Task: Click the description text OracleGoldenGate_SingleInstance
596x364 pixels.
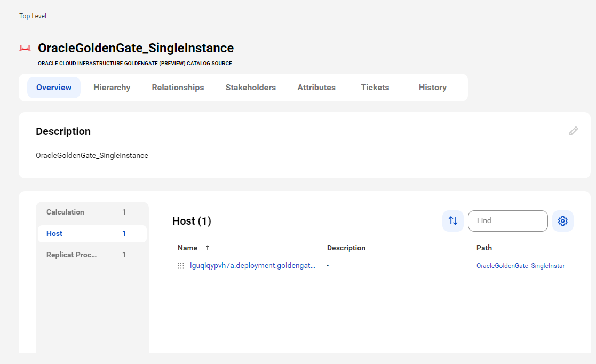Action: click(x=92, y=155)
